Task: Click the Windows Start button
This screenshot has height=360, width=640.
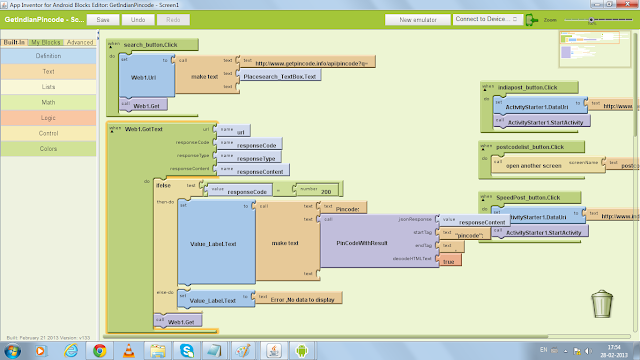Action: [13, 351]
